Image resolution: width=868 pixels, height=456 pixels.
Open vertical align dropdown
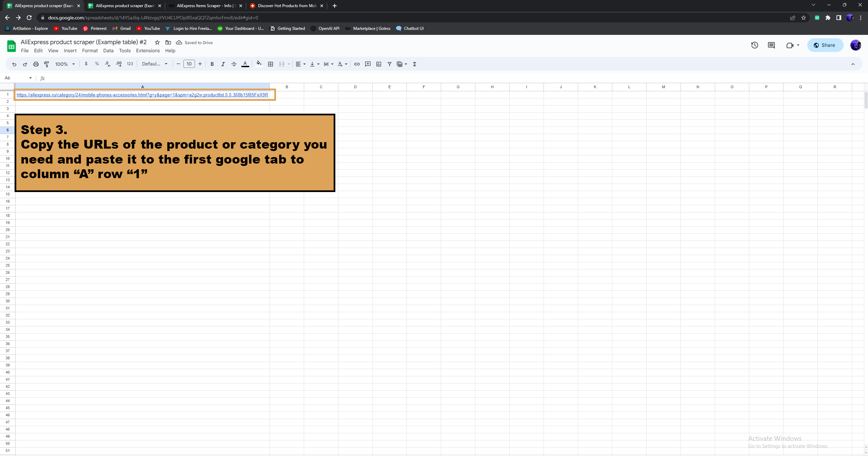point(315,64)
